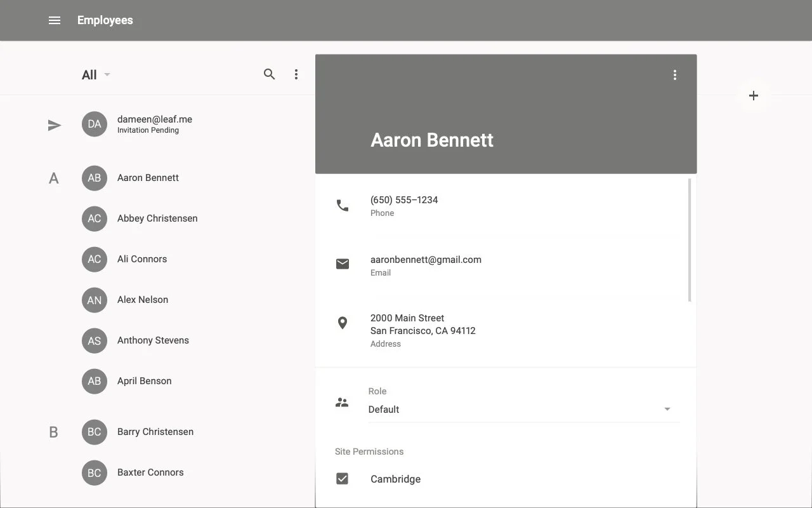Click Aaron Bennett's AB avatar
Viewport: 812px width, 508px height.
(x=94, y=178)
